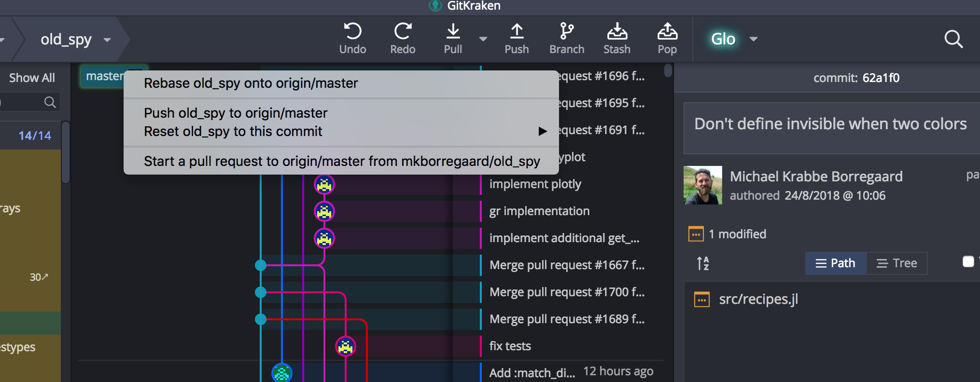
Task: Click the commit hash 62a1f0
Action: pos(881,78)
